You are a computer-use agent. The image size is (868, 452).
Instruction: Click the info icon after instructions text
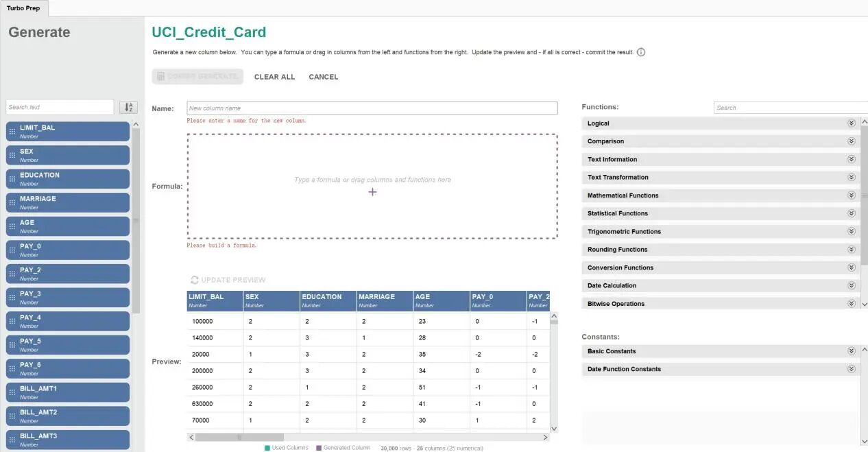[x=641, y=52]
